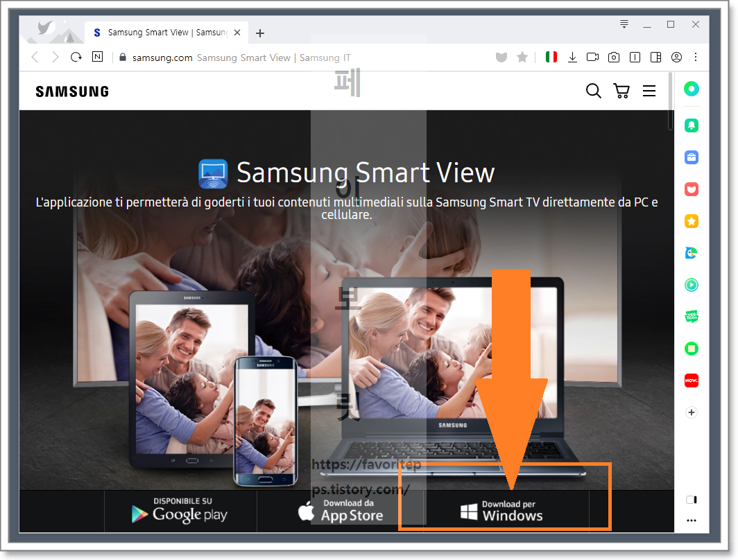The width and height of the screenshot is (738, 560).
Task: Open the tab list menu in title bar
Action: click(x=624, y=24)
